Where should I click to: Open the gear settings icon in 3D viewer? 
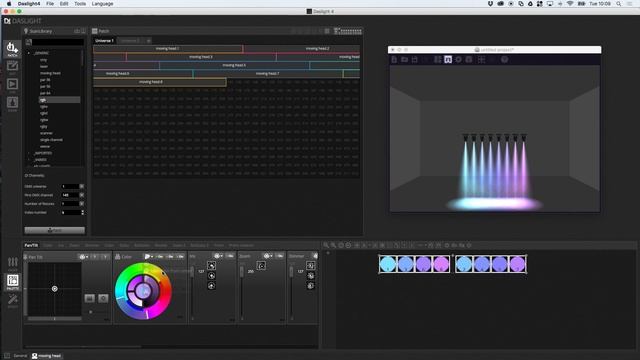coord(458,60)
